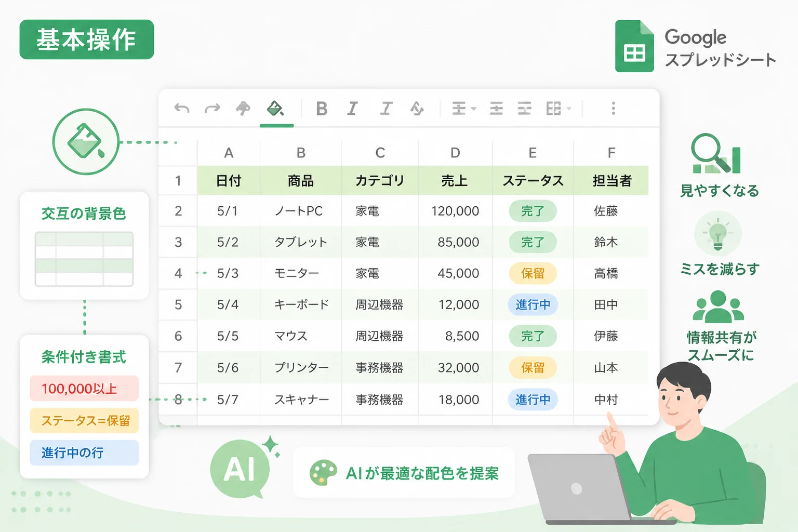Click the color palette icon

click(323, 473)
